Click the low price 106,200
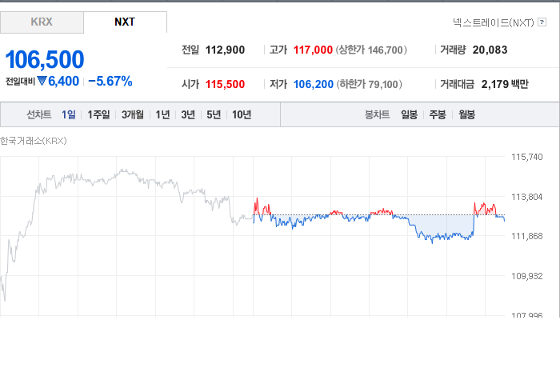The height and width of the screenshot is (392, 560). click(314, 84)
